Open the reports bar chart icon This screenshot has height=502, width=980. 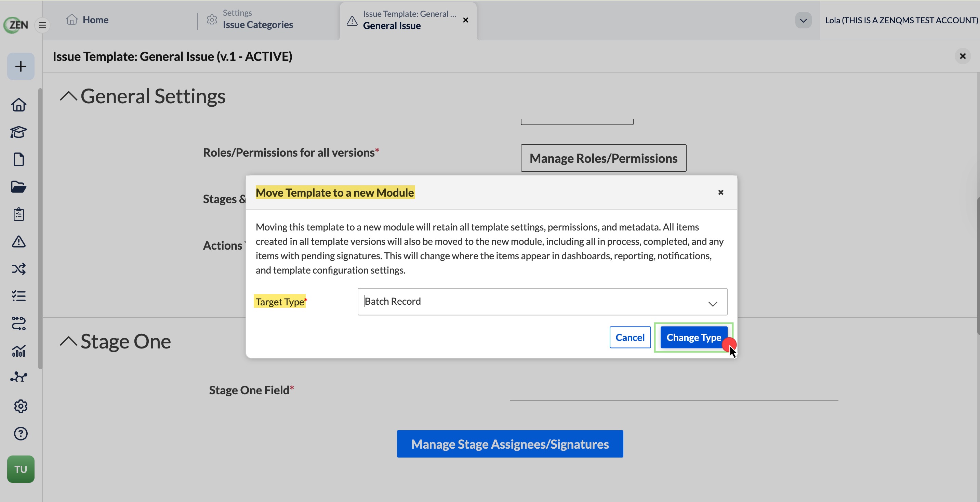click(x=19, y=351)
